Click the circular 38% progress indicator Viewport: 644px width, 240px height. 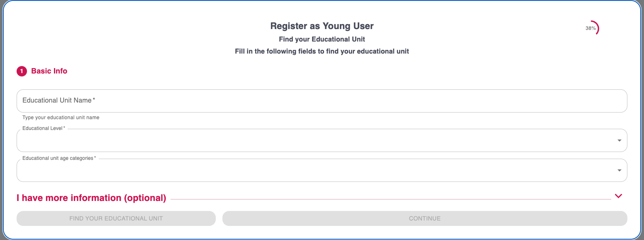591,28
